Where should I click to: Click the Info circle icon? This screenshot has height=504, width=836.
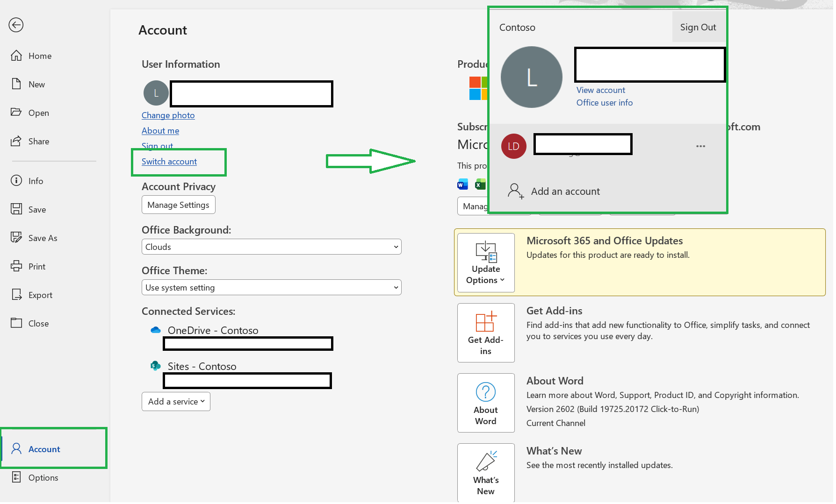click(x=16, y=180)
